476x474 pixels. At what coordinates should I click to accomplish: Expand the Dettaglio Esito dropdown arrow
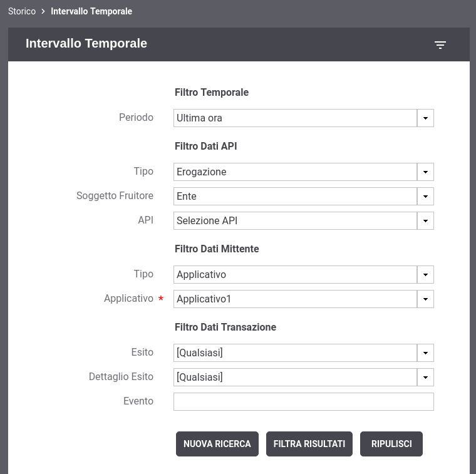click(x=426, y=377)
